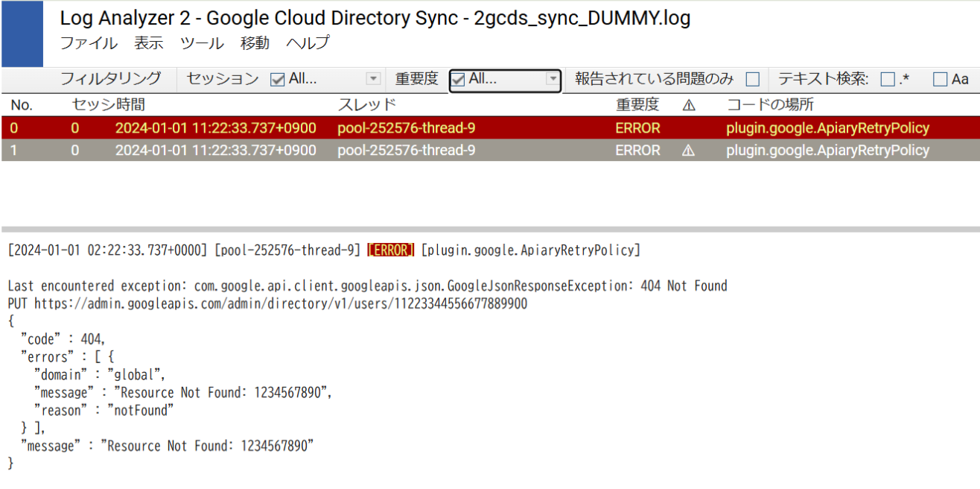Click the ERROR severity label on entry 0
The height and width of the screenshot is (489, 980).
pyautogui.click(x=637, y=127)
